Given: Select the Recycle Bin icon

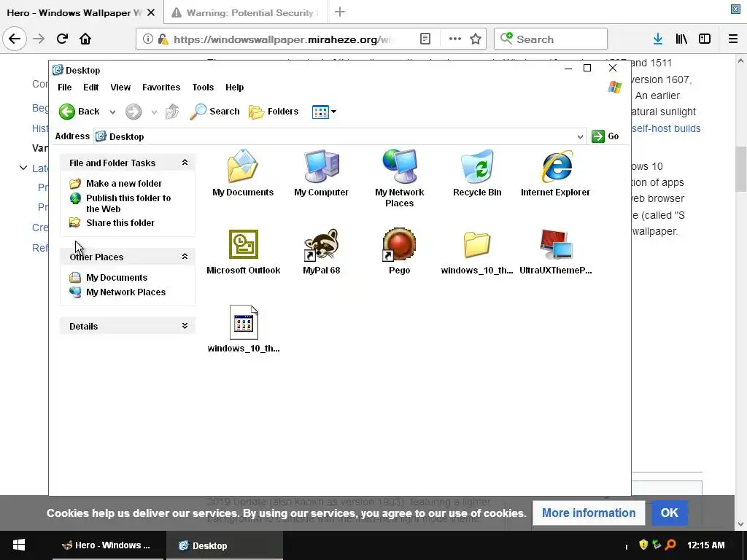Looking at the screenshot, I should 477,174.
